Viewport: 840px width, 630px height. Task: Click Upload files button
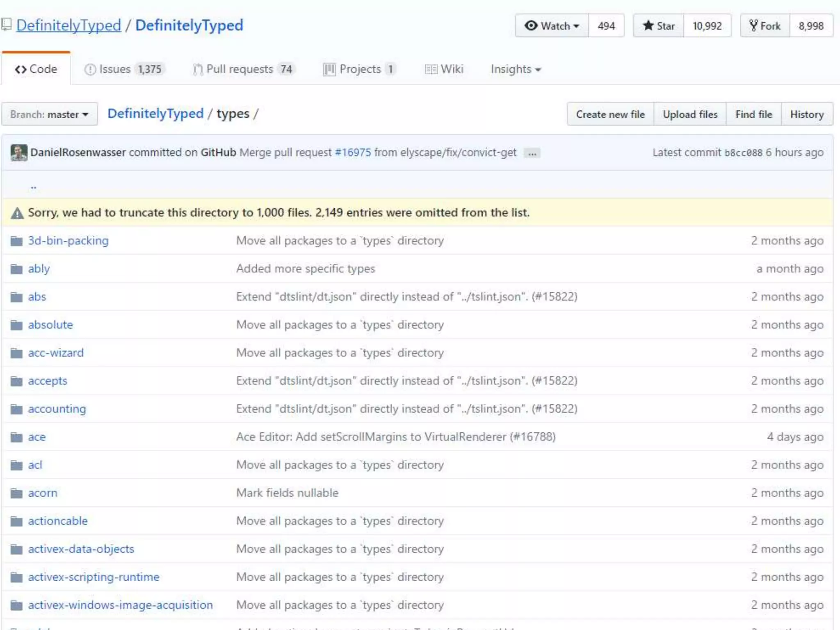690,114
